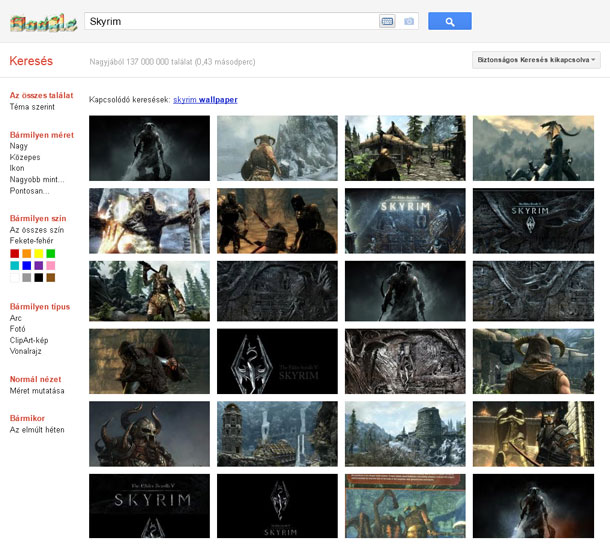610x545 pixels.
Task: Open thumbnail of magazine cover with dragon
Action: pos(405,506)
